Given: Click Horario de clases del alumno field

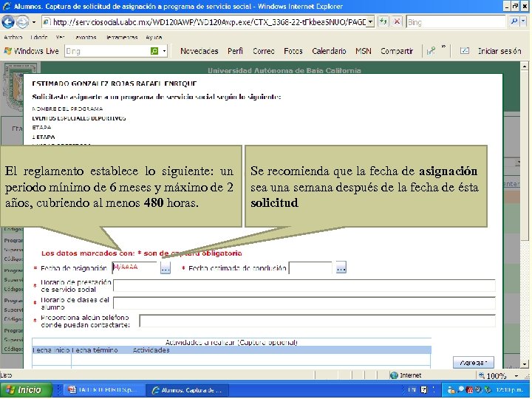Looking at the screenshot, I should (304, 303).
